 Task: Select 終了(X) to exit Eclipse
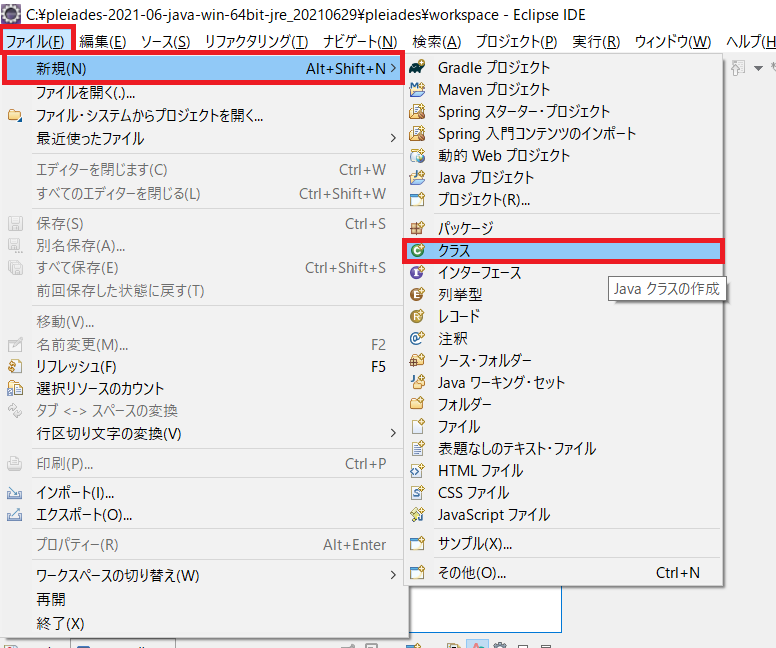(205, 623)
